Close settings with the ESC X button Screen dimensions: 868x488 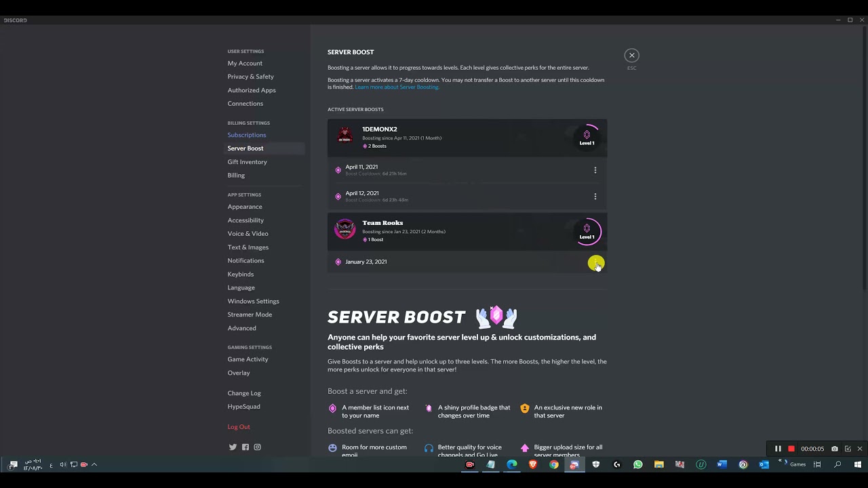coord(631,56)
